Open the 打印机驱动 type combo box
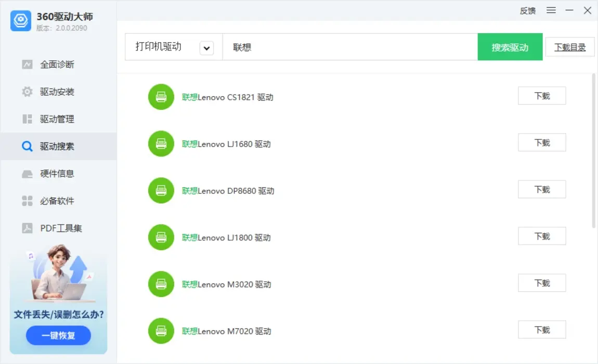The height and width of the screenshot is (364, 598). pyautogui.click(x=174, y=47)
